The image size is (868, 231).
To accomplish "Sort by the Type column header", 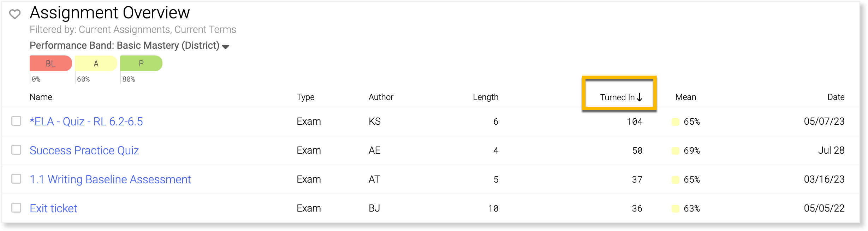I will pos(305,97).
